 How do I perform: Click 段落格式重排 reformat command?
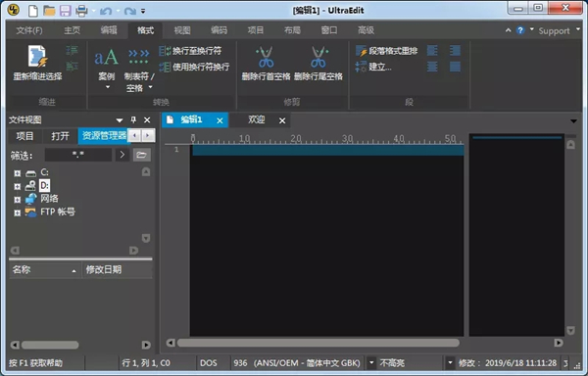(387, 51)
